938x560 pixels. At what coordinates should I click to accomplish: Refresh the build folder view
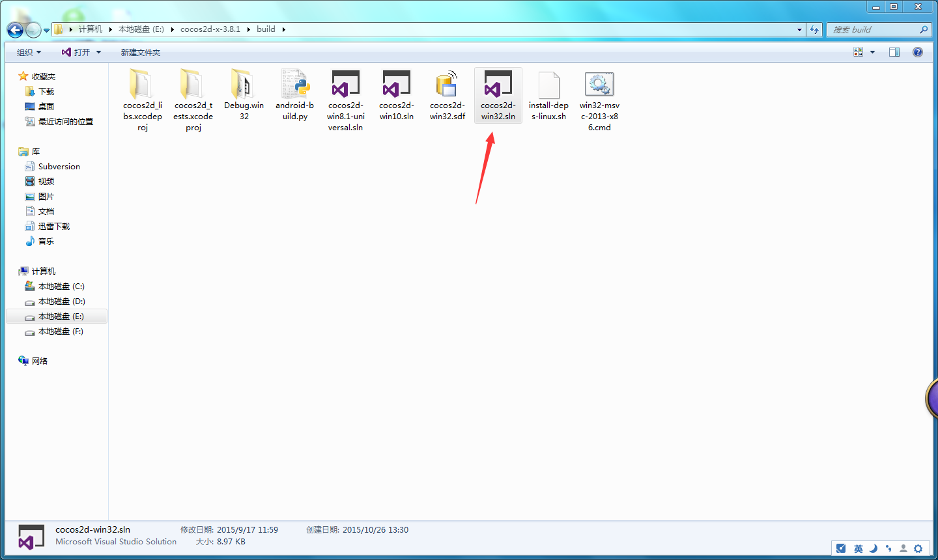(815, 29)
